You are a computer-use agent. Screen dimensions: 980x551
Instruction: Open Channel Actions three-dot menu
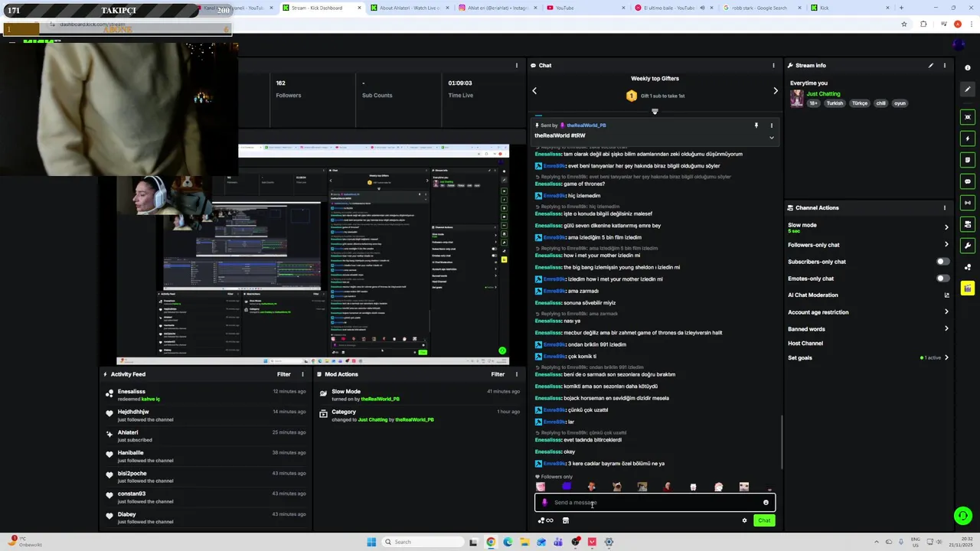(945, 207)
